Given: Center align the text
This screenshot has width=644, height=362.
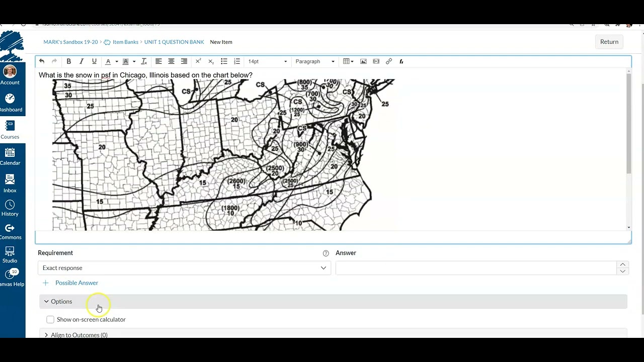Looking at the screenshot, I should click(x=171, y=61).
